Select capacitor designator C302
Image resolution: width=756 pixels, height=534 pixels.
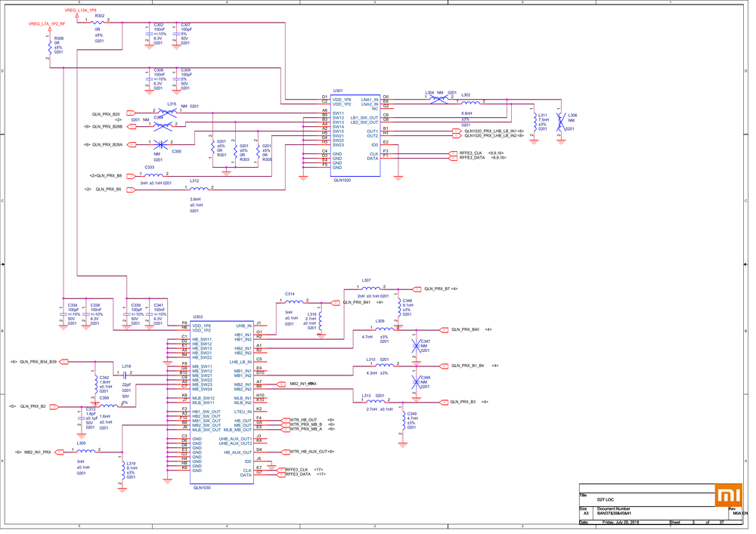159,25
